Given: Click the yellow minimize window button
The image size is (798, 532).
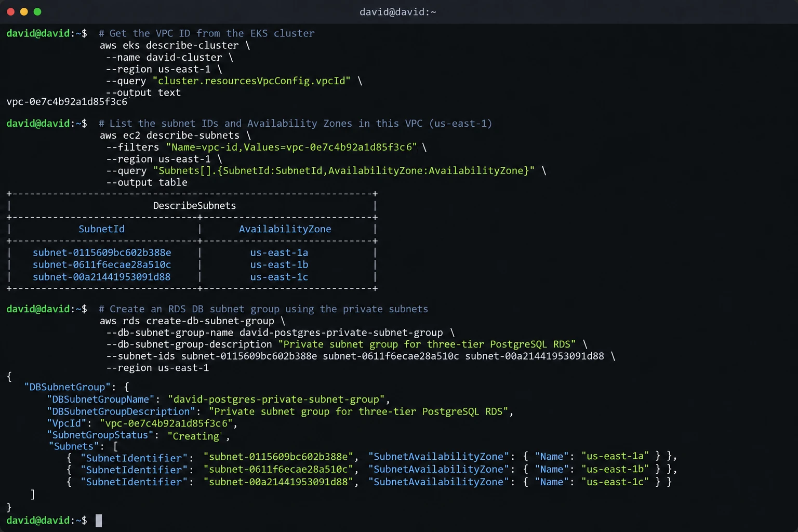Looking at the screenshot, I should 24,11.
